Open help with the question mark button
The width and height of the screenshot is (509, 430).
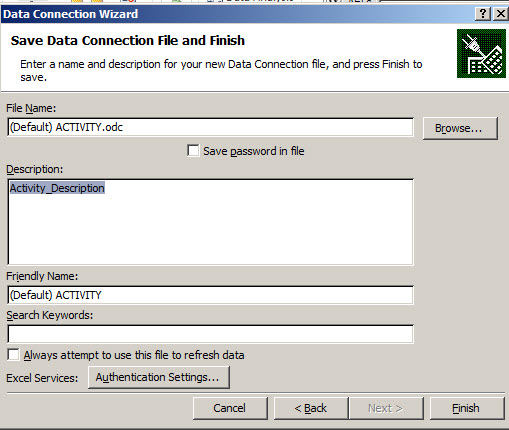[482, 14]
